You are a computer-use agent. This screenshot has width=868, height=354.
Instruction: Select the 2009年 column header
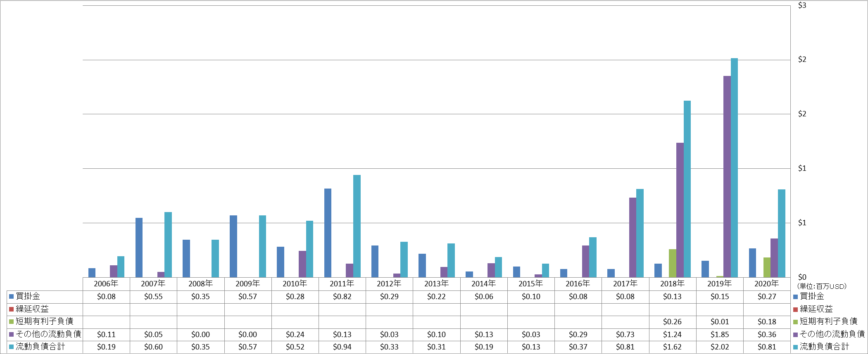pos(247,283)
